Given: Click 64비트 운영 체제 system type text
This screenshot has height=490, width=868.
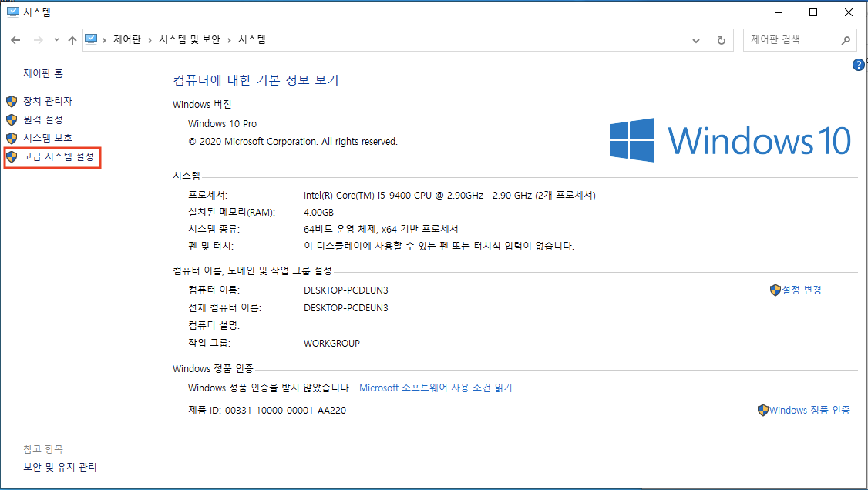Looking at the screenshot, I should (x=381, y=229).
